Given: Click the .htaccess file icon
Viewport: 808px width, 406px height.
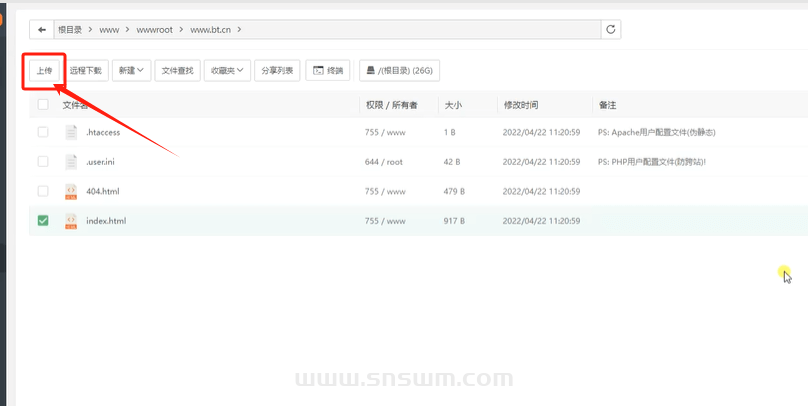Looking at the screenshot, I should point(71,132).
